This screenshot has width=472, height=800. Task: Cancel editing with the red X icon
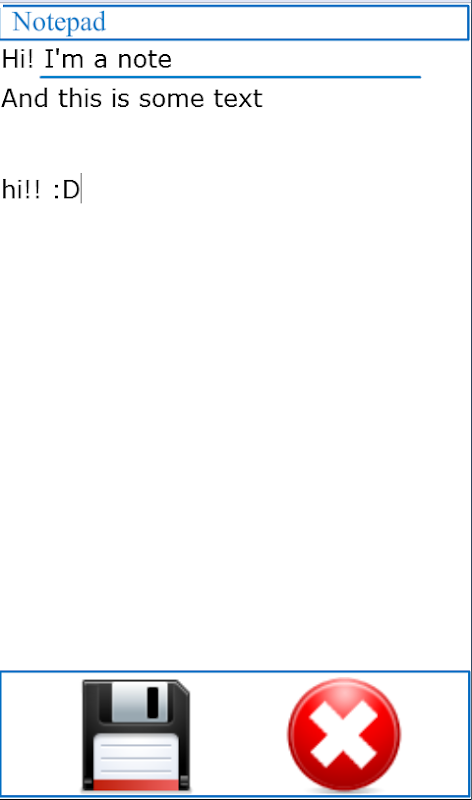344,735
